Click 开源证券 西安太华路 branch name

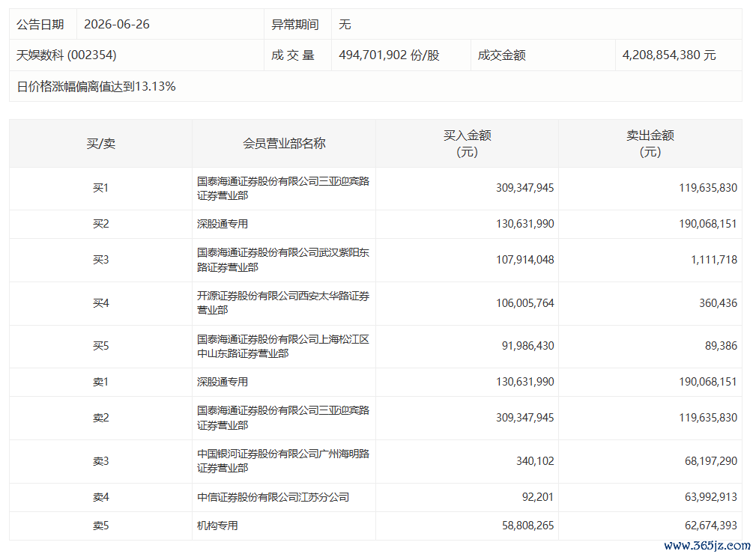click(283, 302)
